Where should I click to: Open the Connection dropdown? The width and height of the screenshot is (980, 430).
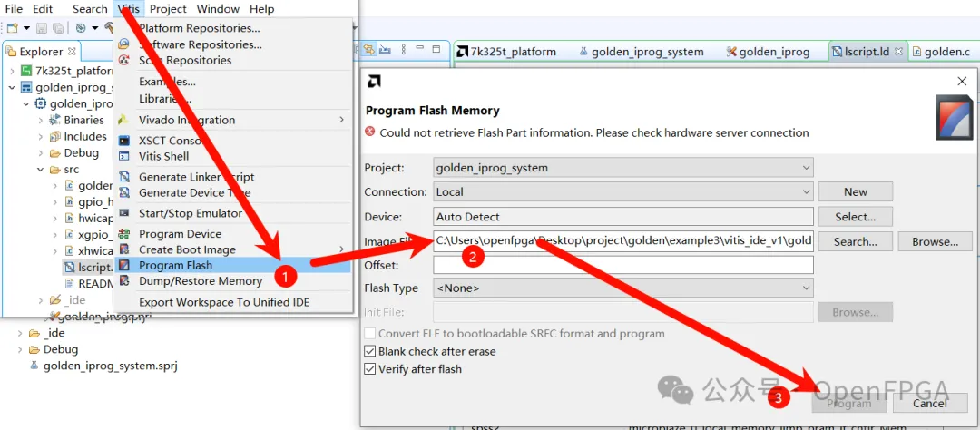click(x=623, y=192)
